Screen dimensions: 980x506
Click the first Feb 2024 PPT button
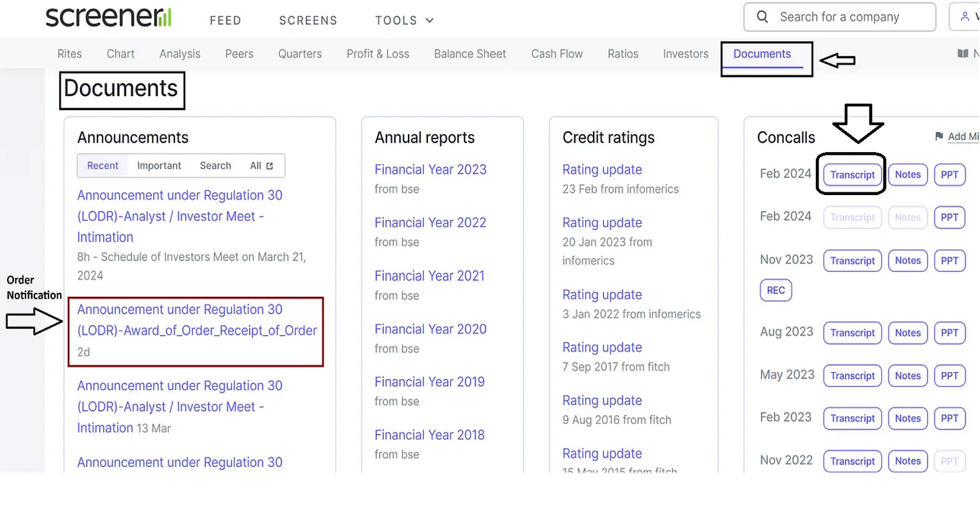coord(949,174)
